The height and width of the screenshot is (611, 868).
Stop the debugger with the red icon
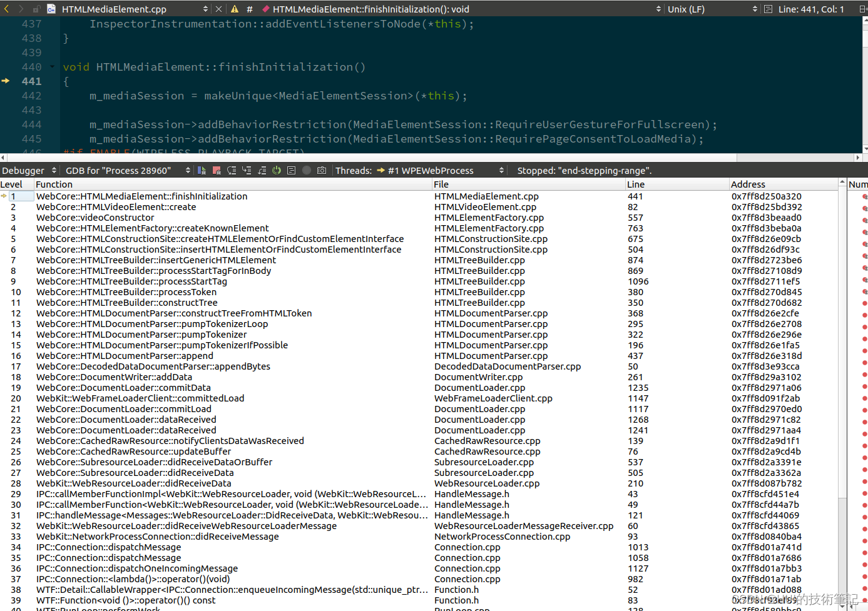(x=217, y=170)
